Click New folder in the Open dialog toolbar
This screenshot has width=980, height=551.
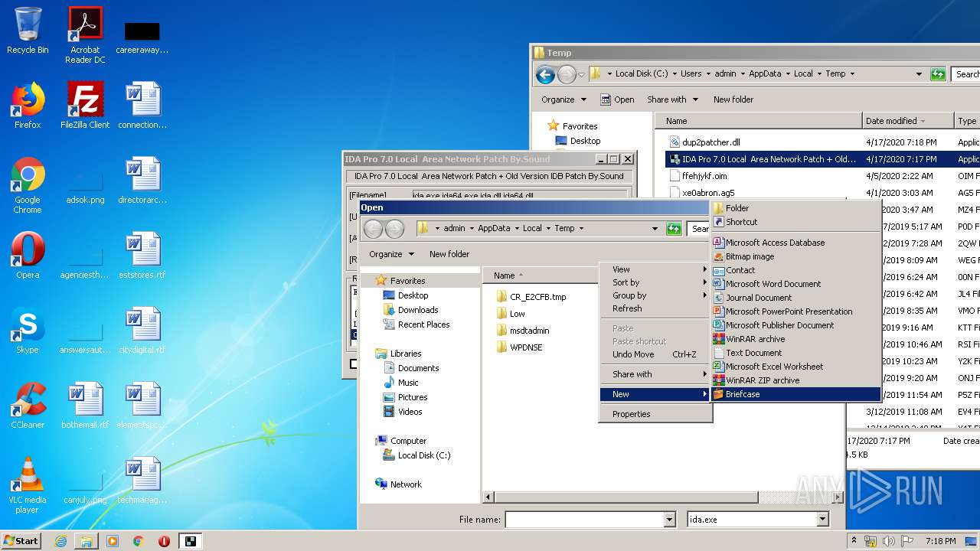[449, 254]
